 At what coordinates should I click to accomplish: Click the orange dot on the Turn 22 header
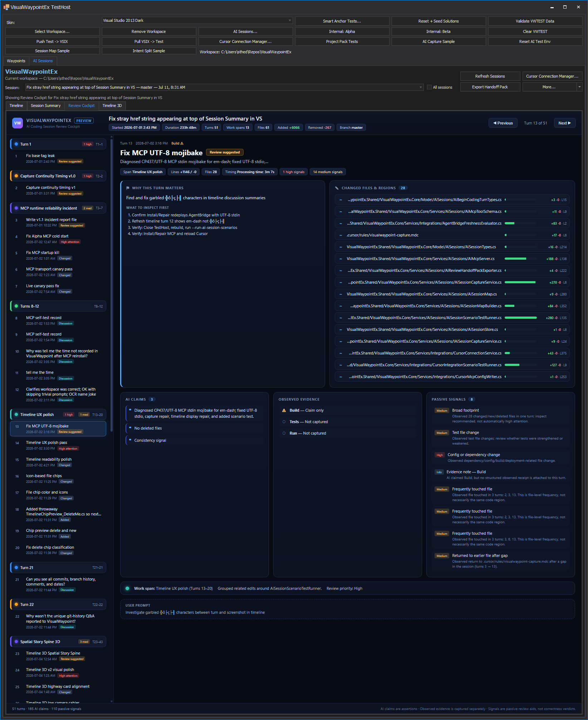pos(16,604)
